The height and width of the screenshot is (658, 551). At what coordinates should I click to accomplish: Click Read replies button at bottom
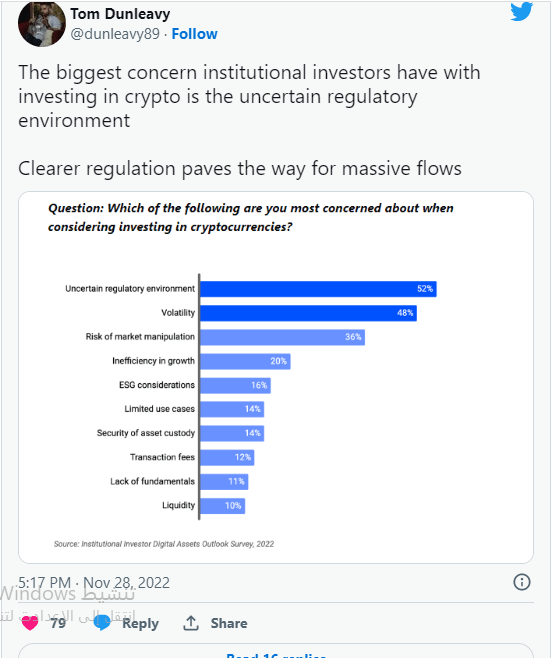(x=276, y=653)
